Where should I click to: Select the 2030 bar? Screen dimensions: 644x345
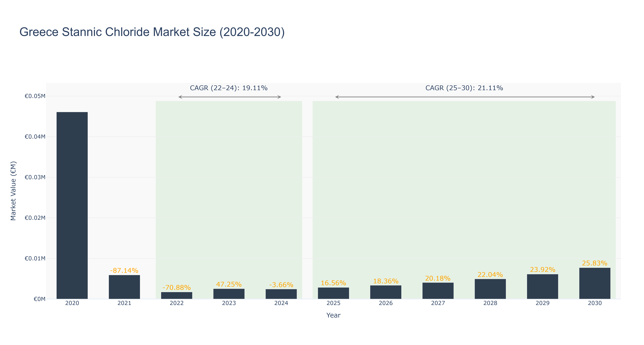click(595, 283)
